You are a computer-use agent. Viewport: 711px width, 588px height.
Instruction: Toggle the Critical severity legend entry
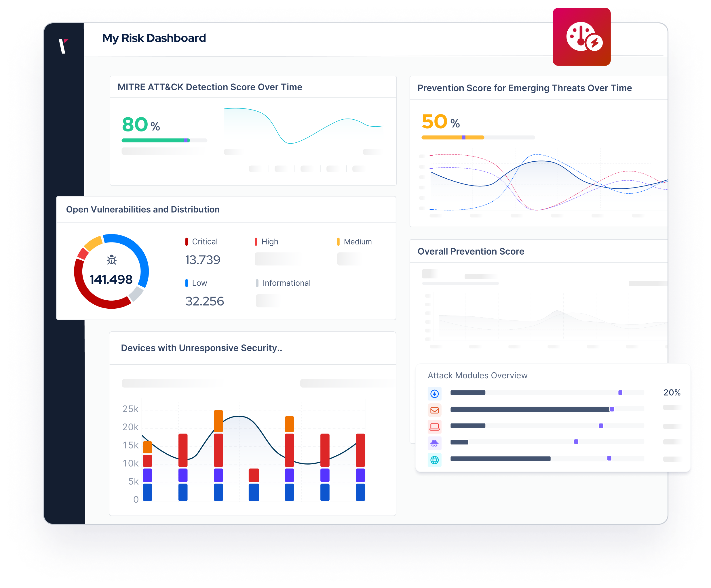pos(202,242)
